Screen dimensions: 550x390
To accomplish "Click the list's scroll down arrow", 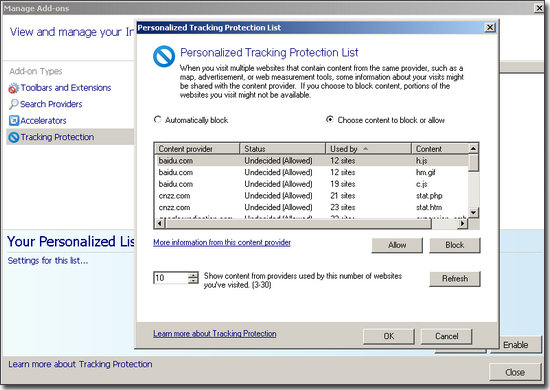I will 473,212.
